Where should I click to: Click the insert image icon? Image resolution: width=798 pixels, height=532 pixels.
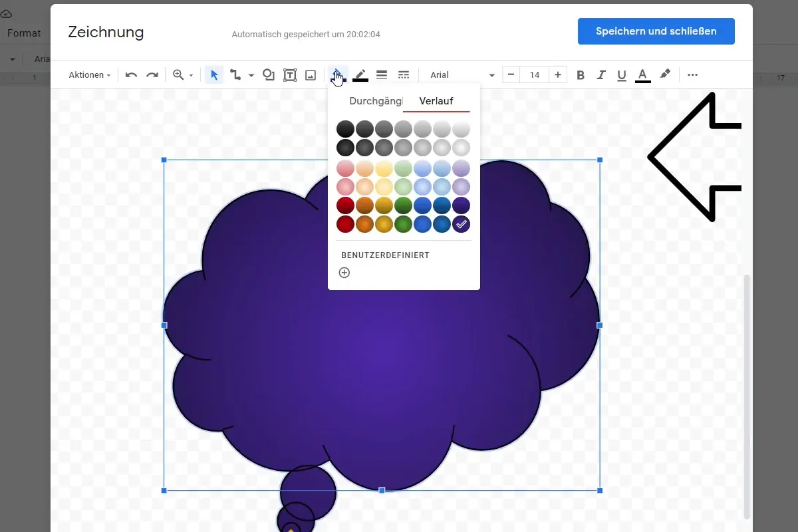(311, 75)
